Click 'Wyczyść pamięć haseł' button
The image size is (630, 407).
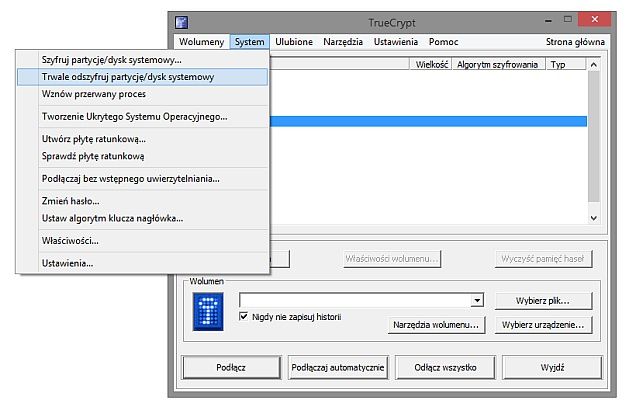543,259
